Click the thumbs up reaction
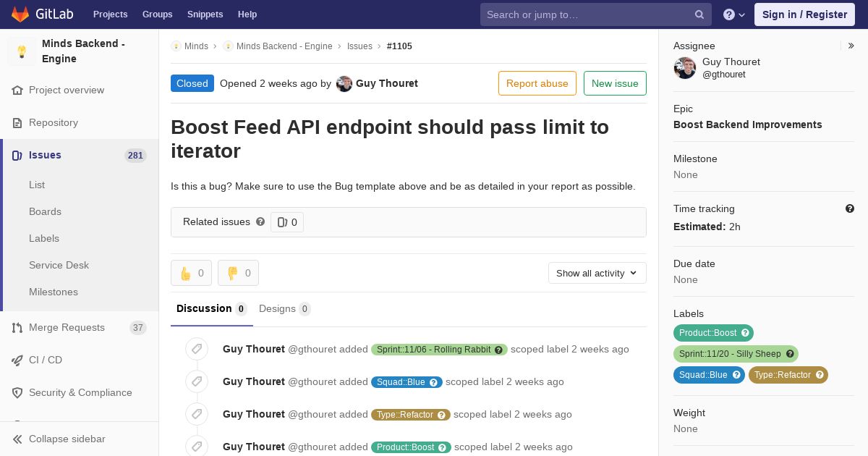868x456 pixels. coord(191,273)
